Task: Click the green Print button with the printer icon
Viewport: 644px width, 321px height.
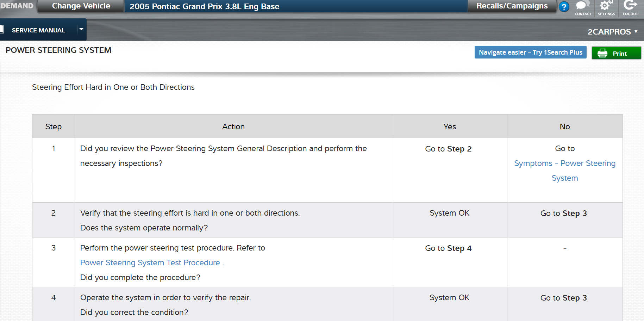Action: point(616,53)
